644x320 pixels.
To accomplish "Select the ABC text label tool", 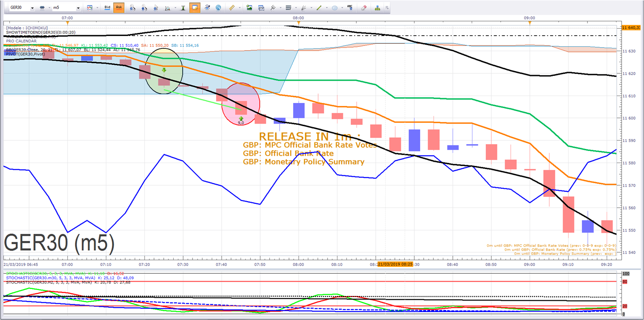I will 350,7.
